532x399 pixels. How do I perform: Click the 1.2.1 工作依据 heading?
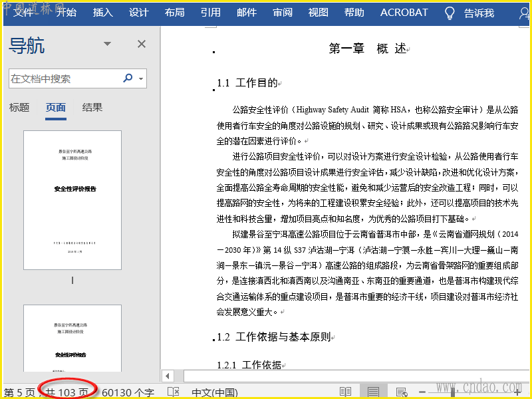click(249, 365)
